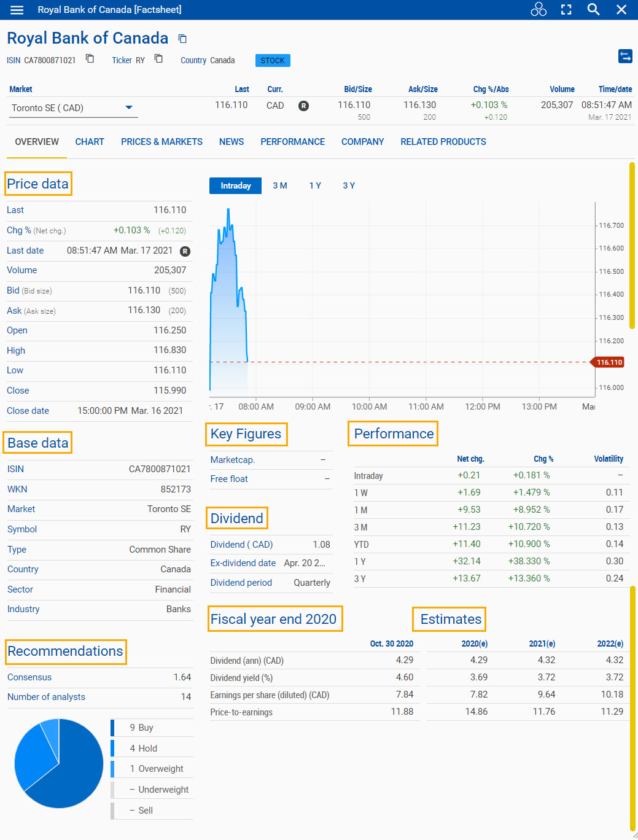The image size is (638, 840).
Task: Switch chart to 3 M period
Action: tap(280, 185)
